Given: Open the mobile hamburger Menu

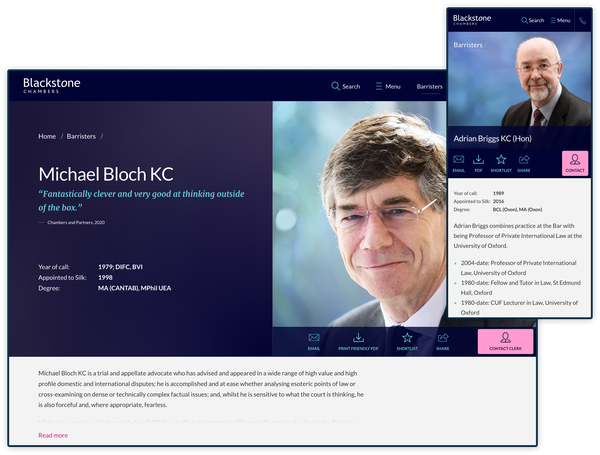Looking at the screenshot, I should pyautogui.click(x=561, y=20).
